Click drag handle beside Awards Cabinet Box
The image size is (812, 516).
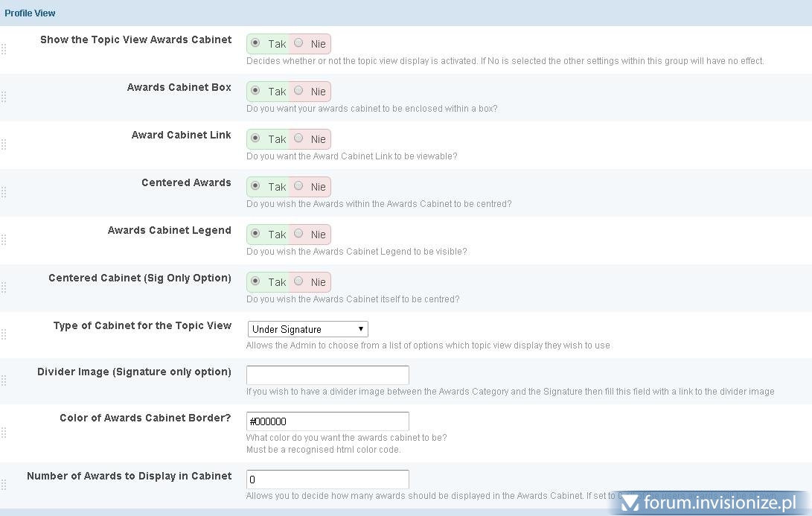pos(4,97)
